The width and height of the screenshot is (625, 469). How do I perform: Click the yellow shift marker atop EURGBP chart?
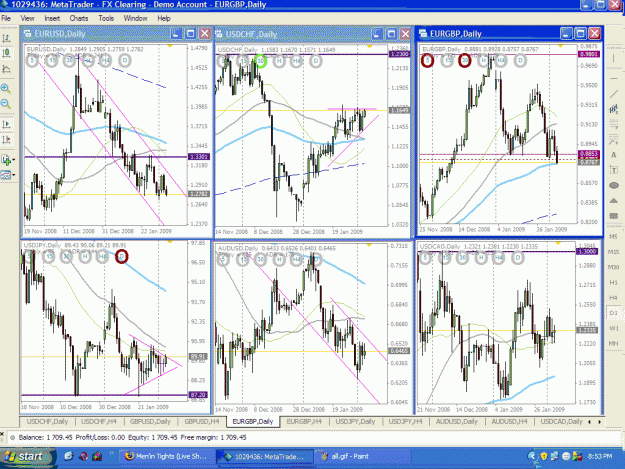coord(560,46)
